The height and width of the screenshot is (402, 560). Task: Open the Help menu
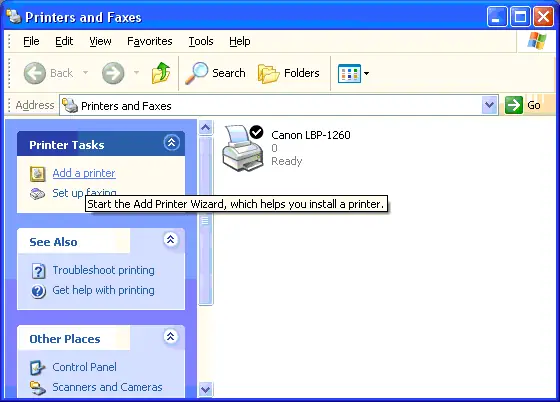pyautogui.click(x=240, y=41)
